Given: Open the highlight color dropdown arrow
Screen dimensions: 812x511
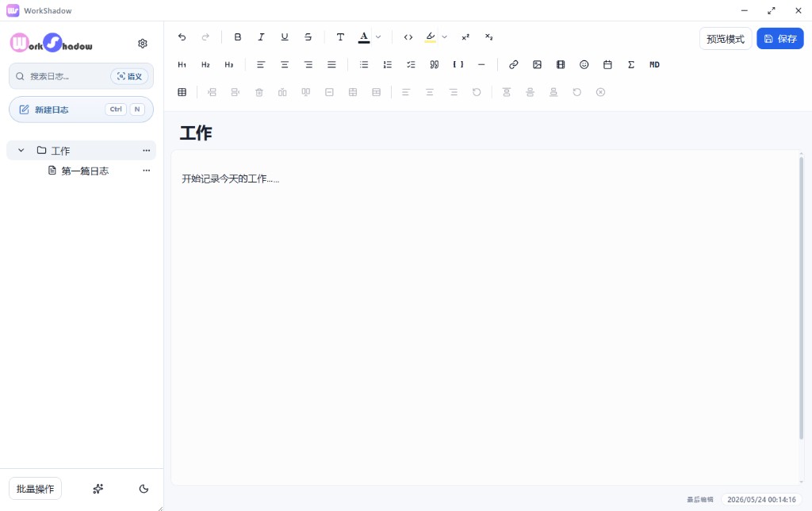Looking at the screenshot, I should pyautogui.click(x=444, y=36).
